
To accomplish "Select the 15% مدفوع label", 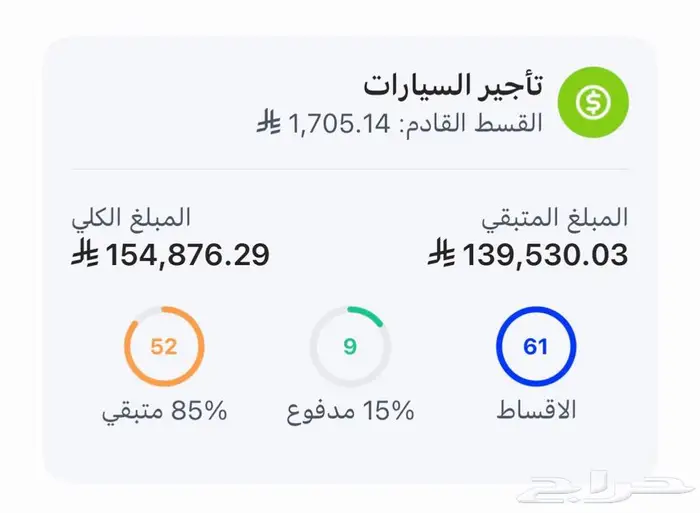I will click(x=350, y=410).
